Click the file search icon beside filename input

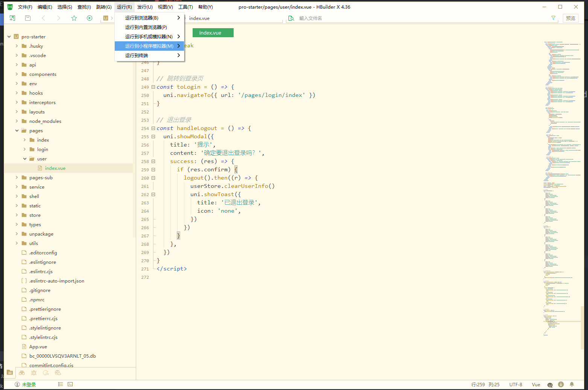291,18
